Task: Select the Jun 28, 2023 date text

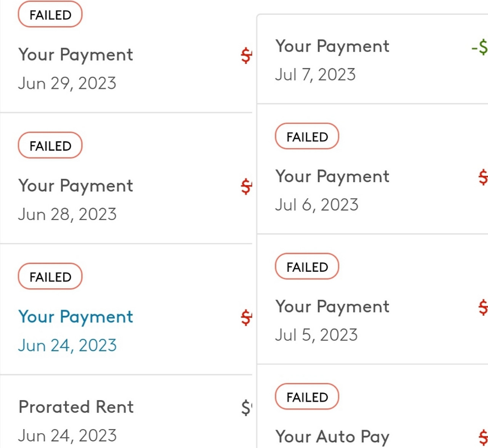Action: click(67, 214)
